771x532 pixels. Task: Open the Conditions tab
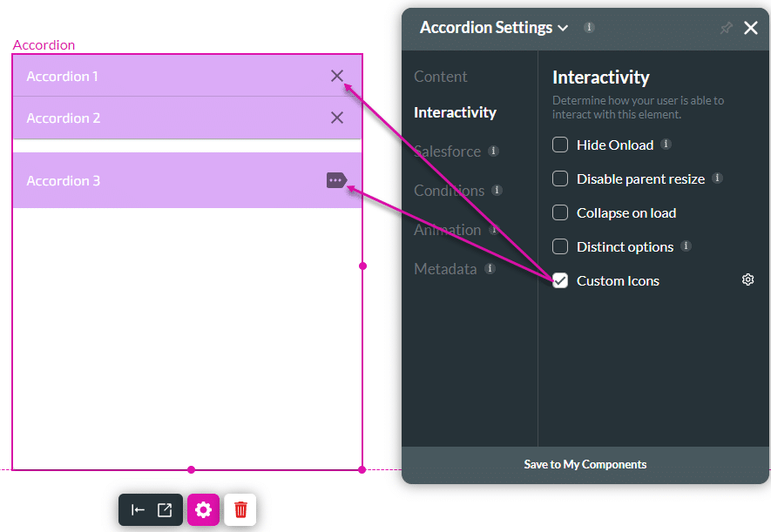tap(449, 191)
